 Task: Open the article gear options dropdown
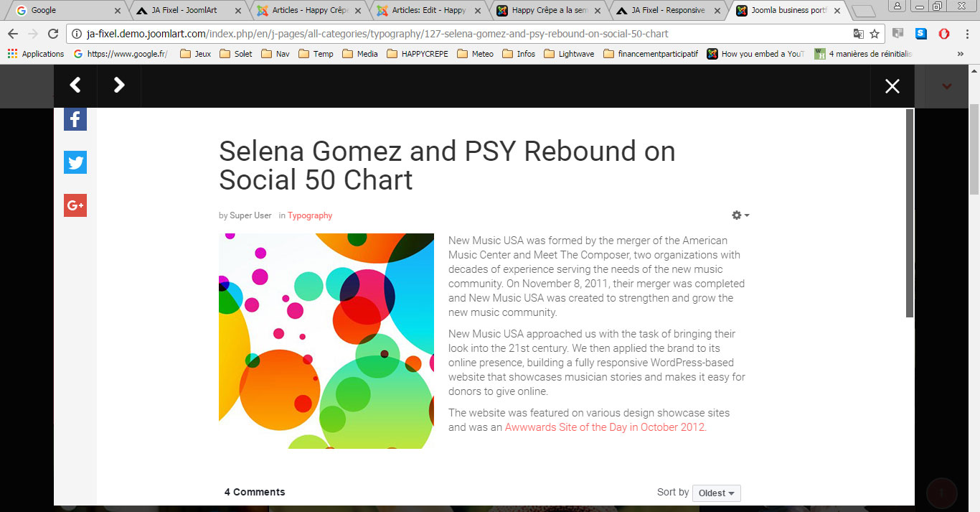[x=740, y=215]
